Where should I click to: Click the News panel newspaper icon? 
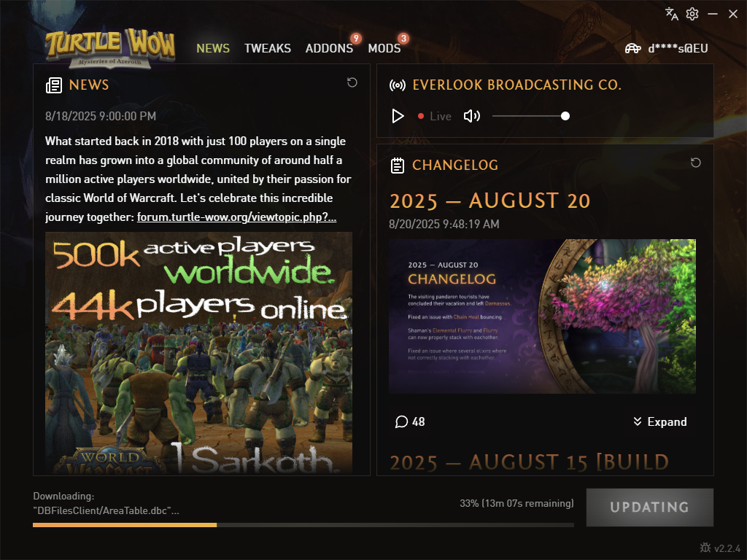click(x=54, y=85)
